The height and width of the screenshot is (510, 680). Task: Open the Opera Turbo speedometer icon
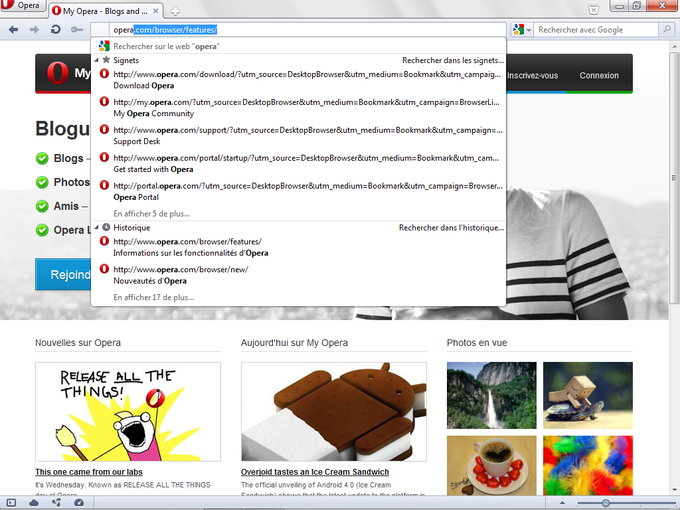pos(78,503)
